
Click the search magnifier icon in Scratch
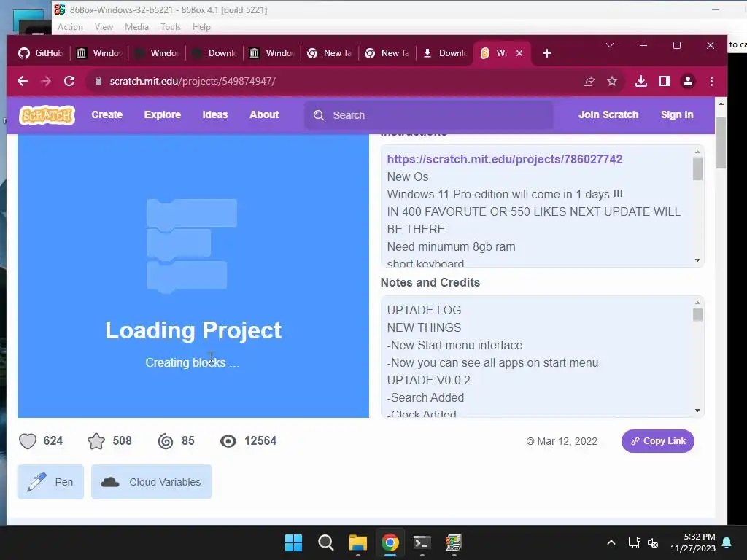[319, 115]
